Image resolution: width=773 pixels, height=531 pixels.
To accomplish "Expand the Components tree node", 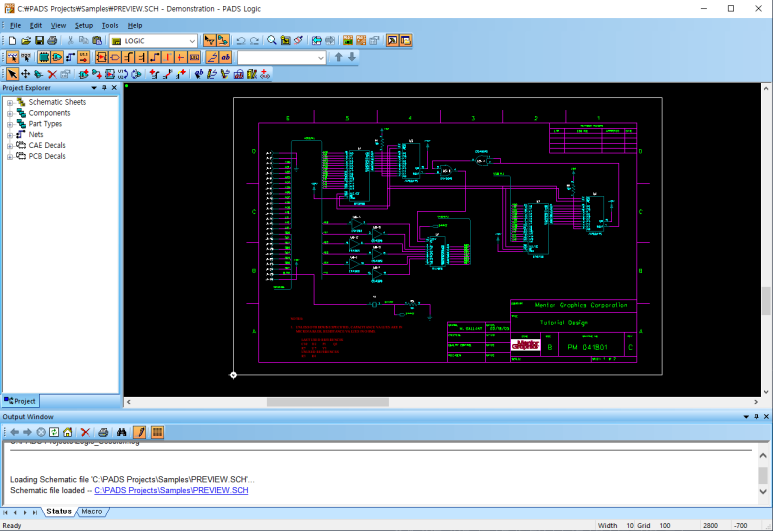I will 10,113.
